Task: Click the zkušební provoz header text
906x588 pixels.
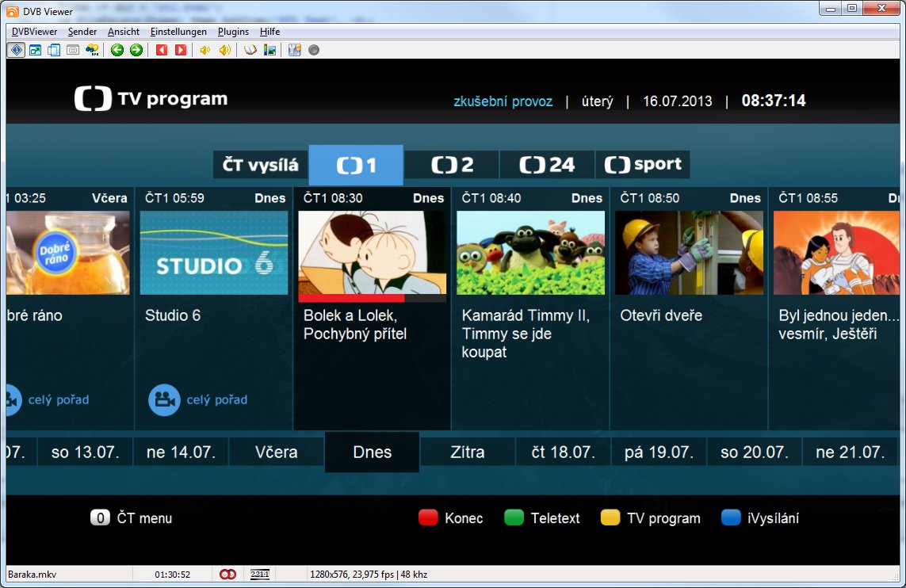Action: [x=503, y=101]
